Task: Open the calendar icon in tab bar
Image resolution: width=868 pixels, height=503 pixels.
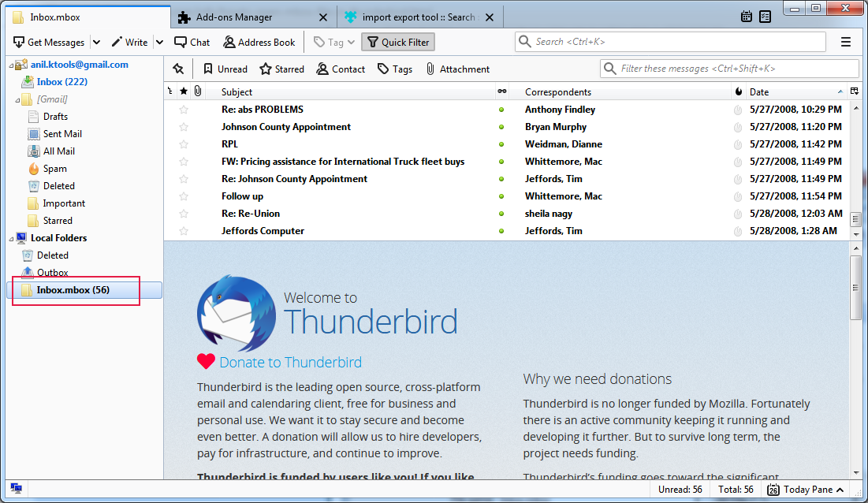Action: [747, 17]
